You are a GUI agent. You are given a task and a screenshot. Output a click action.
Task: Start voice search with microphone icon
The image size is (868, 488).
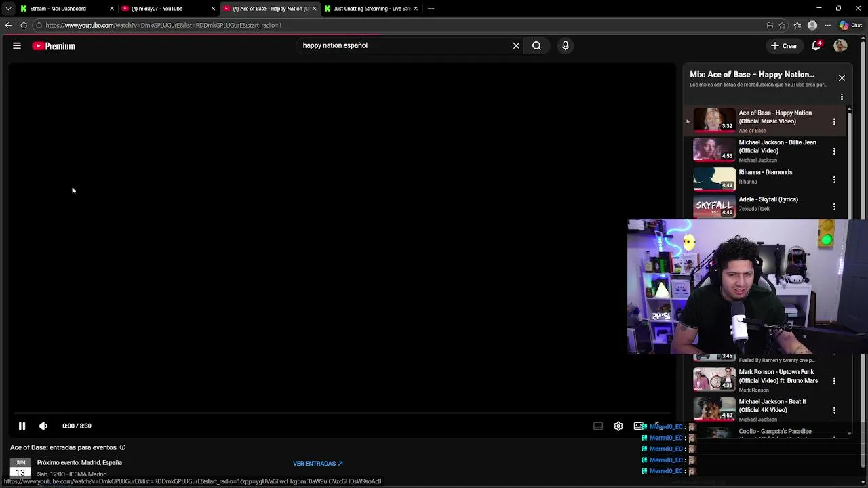(566, 46)
